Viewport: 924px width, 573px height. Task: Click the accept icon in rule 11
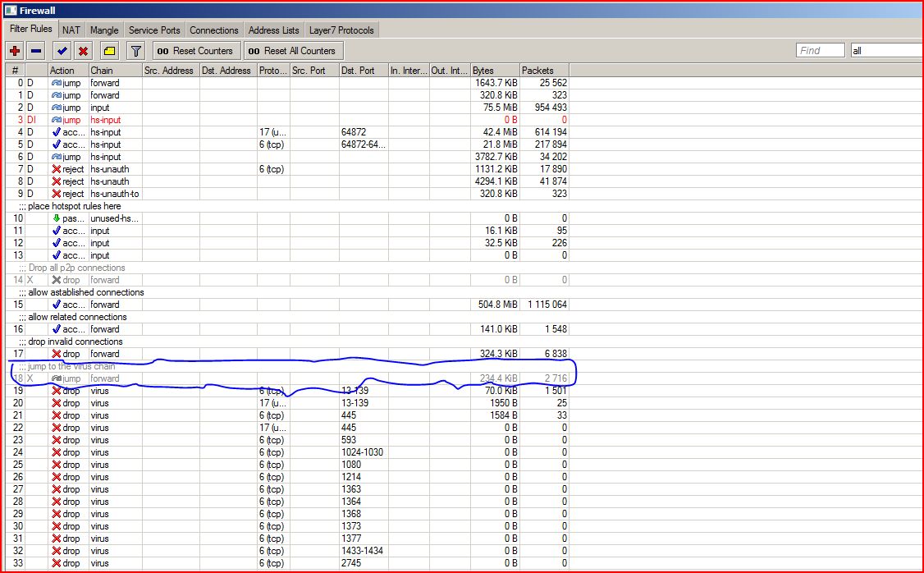tap(57, 231)
